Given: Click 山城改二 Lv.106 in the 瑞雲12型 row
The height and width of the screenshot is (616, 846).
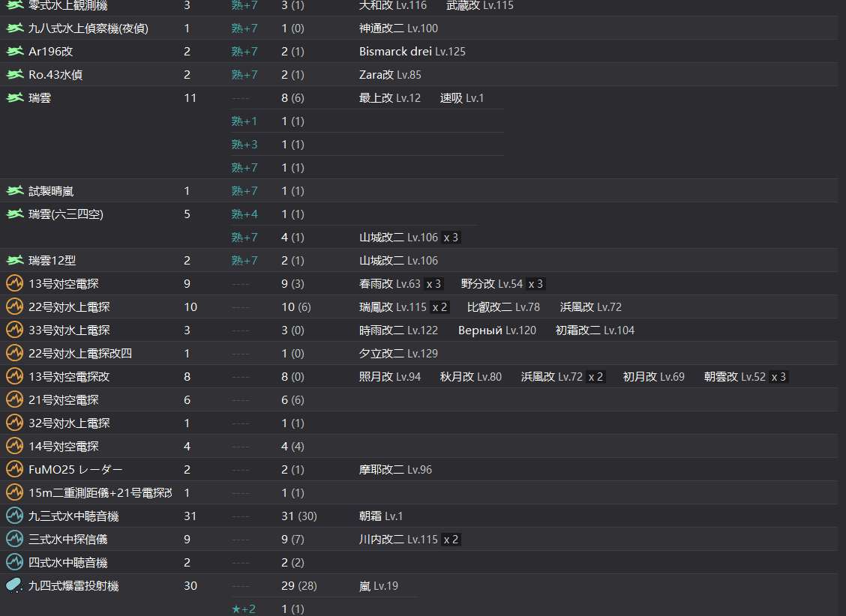Looking at the screenshot, I should [399, 260].
